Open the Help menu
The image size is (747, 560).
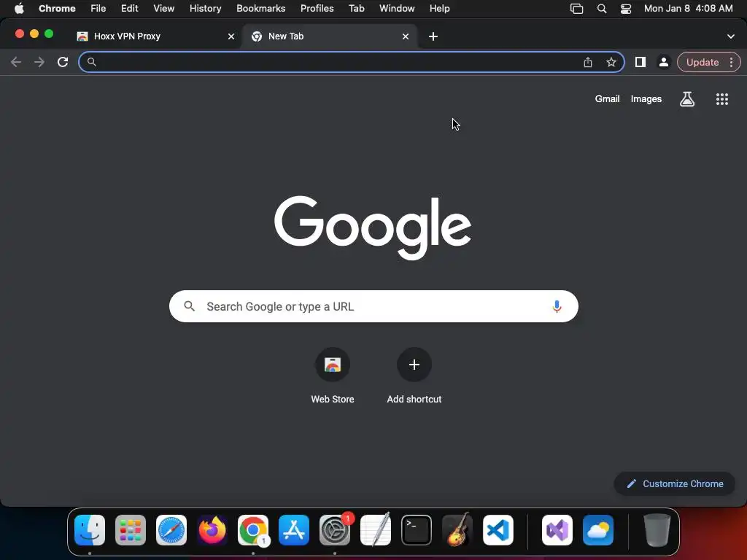[439, 9]
